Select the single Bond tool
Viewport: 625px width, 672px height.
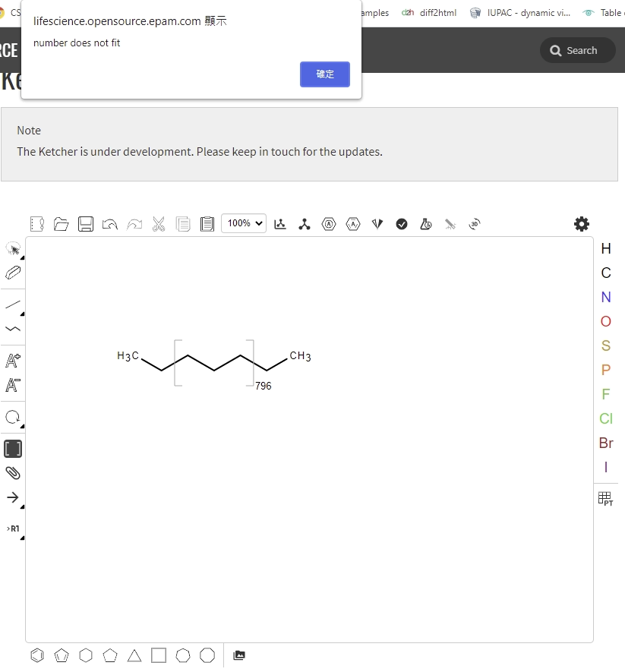pos(13,304)
